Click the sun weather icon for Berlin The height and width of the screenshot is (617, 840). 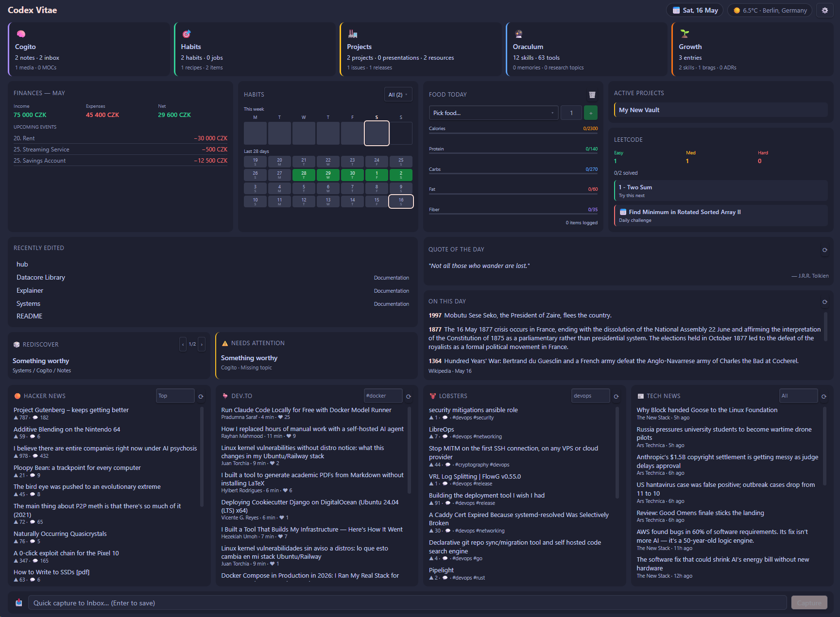[737, 10]
